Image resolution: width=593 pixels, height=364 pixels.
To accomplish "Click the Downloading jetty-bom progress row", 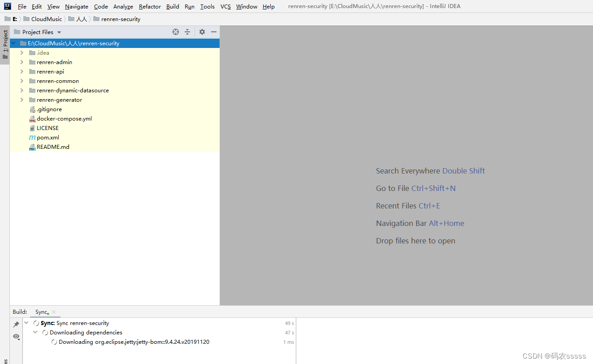I will 159,342.
